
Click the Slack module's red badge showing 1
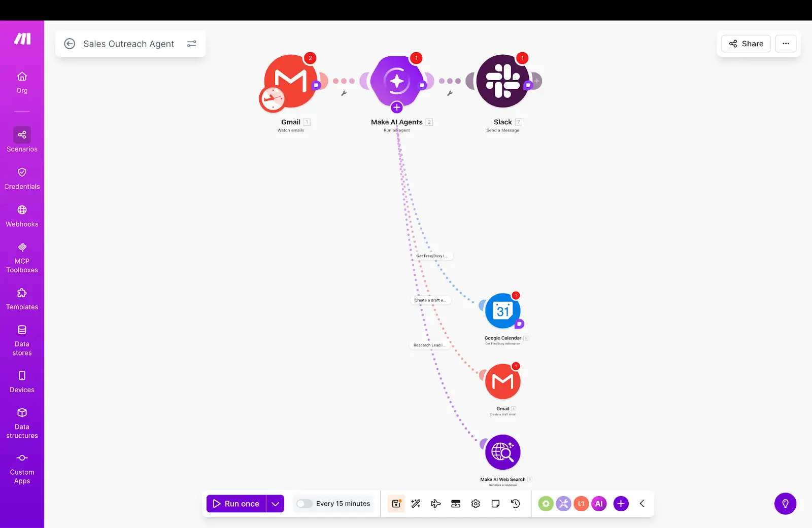click(522, 58)
